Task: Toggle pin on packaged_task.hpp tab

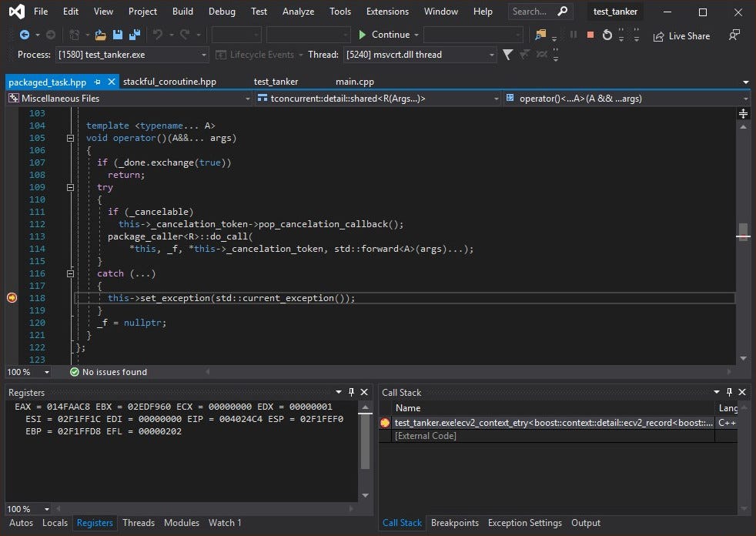Action: (97, 82)
